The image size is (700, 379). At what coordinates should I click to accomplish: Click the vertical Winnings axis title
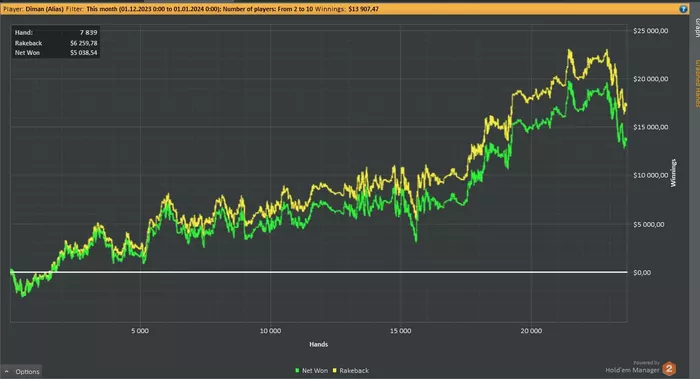tap(673, 173)
